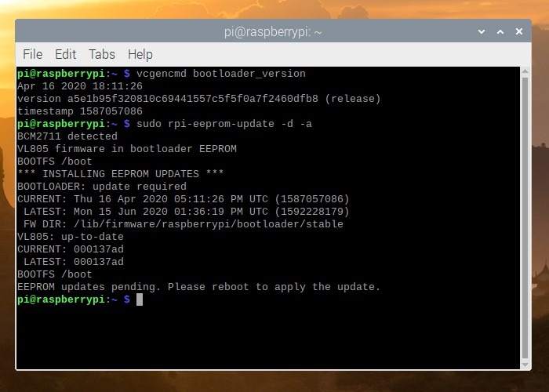Click the (release) text on version line
This screenshot has height=392, width=549.
tap(353, 99)
